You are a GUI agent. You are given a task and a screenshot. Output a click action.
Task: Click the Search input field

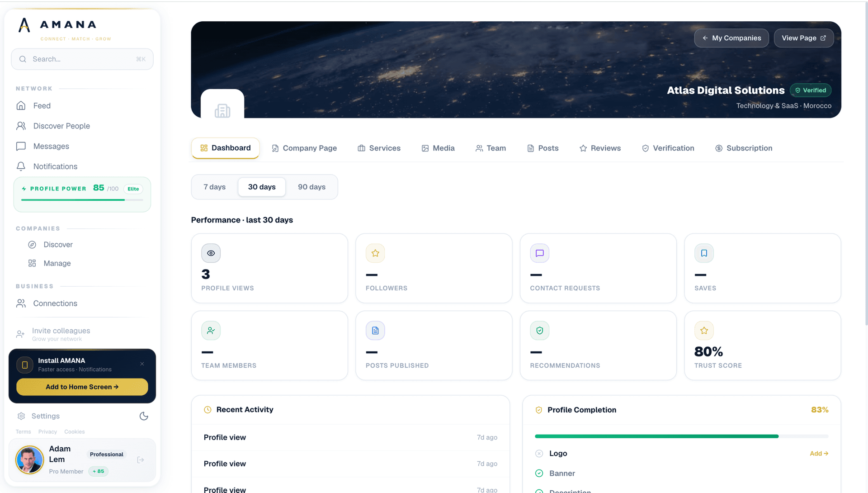[82, 59]
